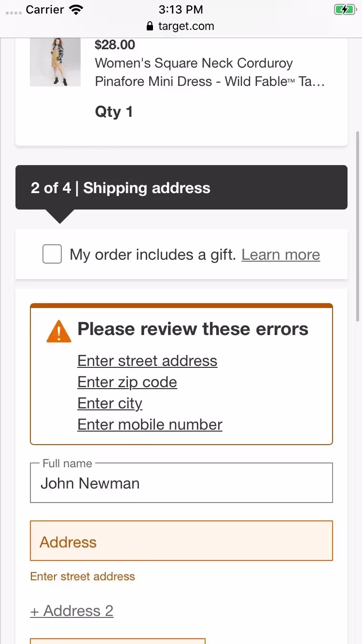
Task: Open the gift 'Learn more' link
Action: click(280, 254)
